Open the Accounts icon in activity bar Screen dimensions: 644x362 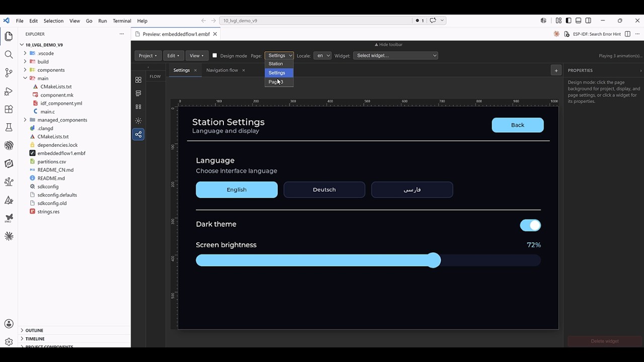(9, 324)
